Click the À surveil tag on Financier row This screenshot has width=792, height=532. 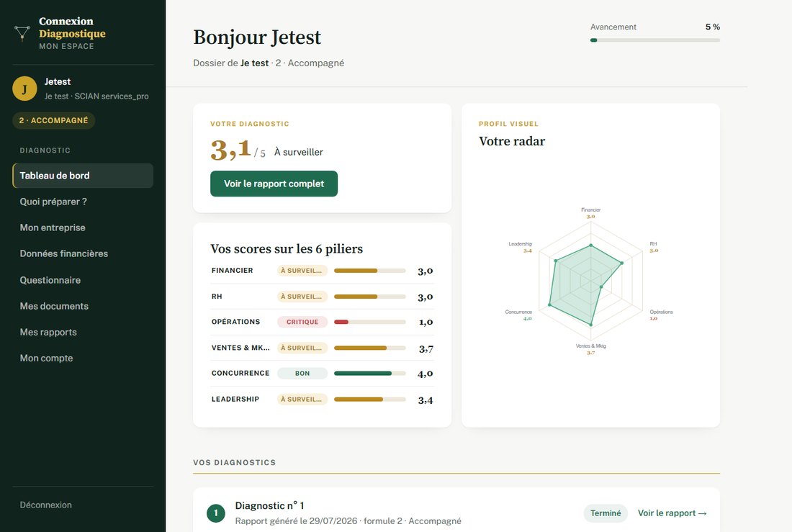coord(302,271)
